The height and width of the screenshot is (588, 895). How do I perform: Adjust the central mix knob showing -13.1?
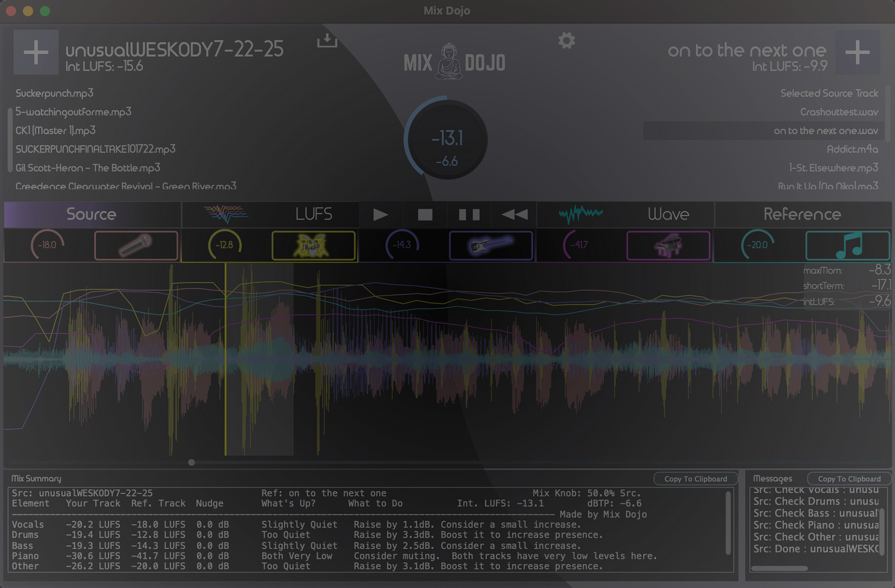coord(446,140)
